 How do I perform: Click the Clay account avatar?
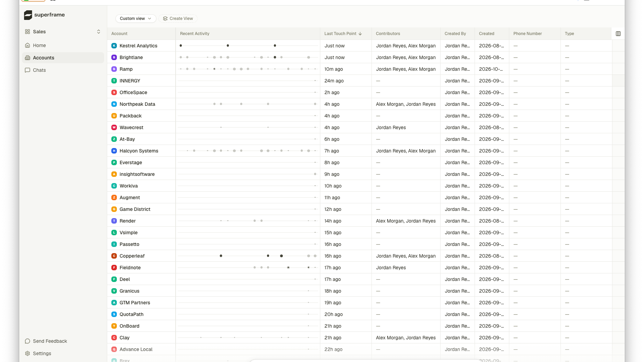pyautogui.click(x=114, y=338)
